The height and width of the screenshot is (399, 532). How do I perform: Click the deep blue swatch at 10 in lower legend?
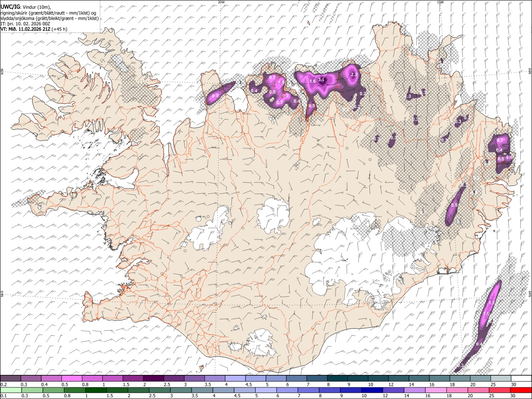point(372,390)
